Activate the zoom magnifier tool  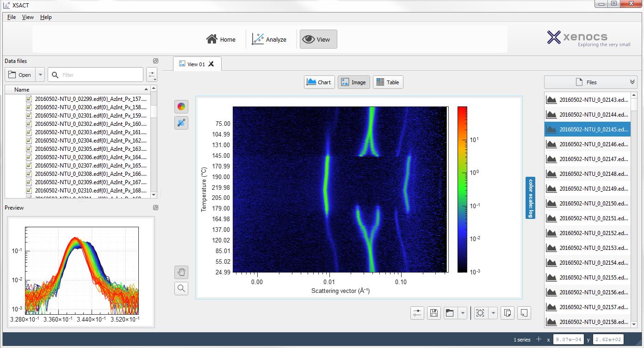coord(181,288)
